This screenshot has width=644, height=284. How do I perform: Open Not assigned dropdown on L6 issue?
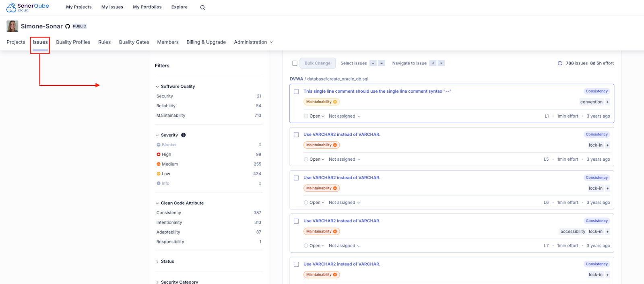(345, 203)
